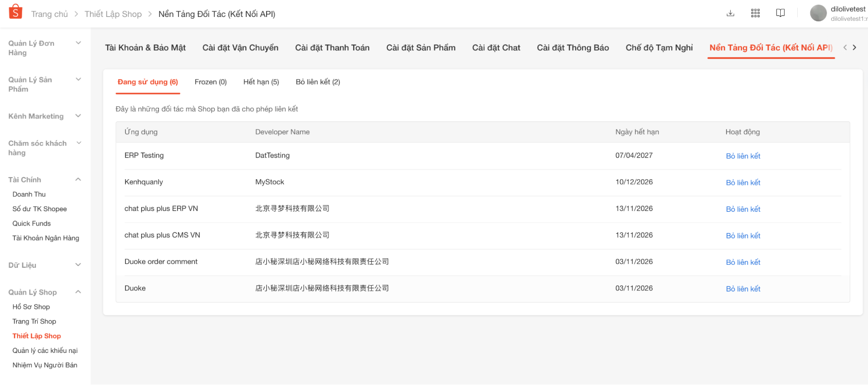Unlink Duoke order comment app
This screenshot has height=385, width=868.
click(x=743, y=262)
